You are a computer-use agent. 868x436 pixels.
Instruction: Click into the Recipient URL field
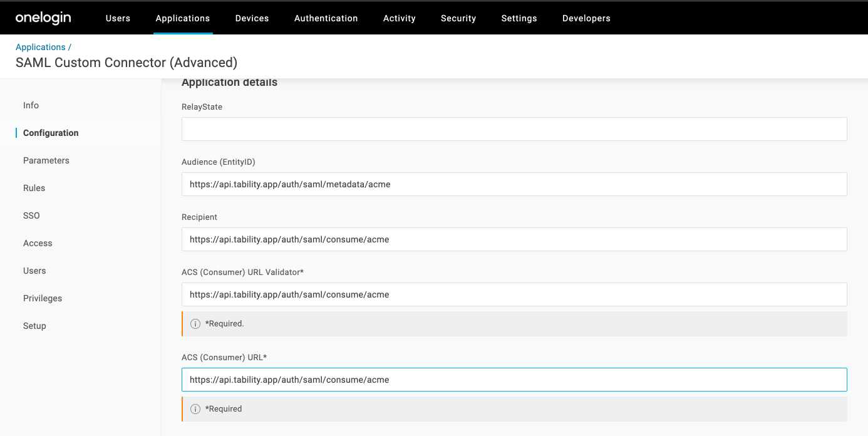[x=514, y=239]
